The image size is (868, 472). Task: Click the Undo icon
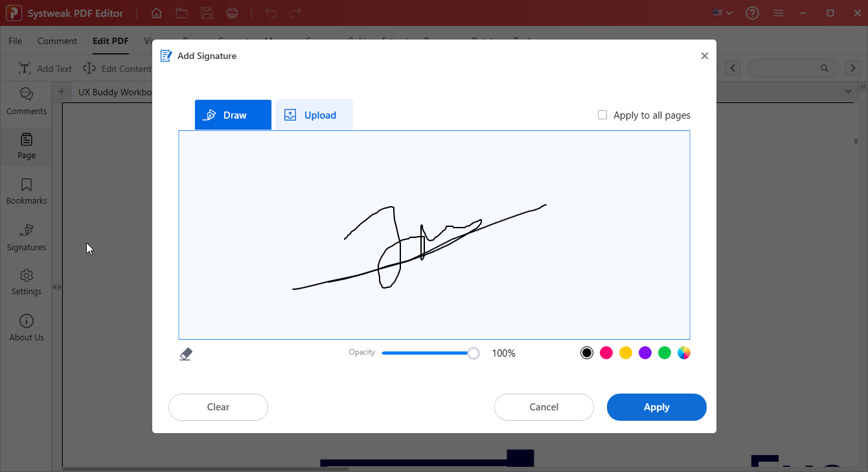click(x=270, y=13)
